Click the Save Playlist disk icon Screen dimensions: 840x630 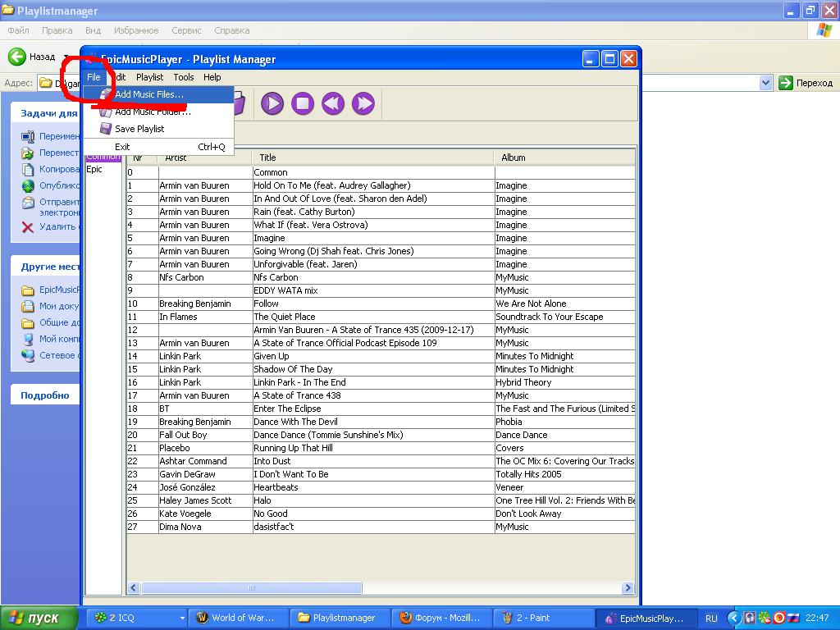point(106,129)
